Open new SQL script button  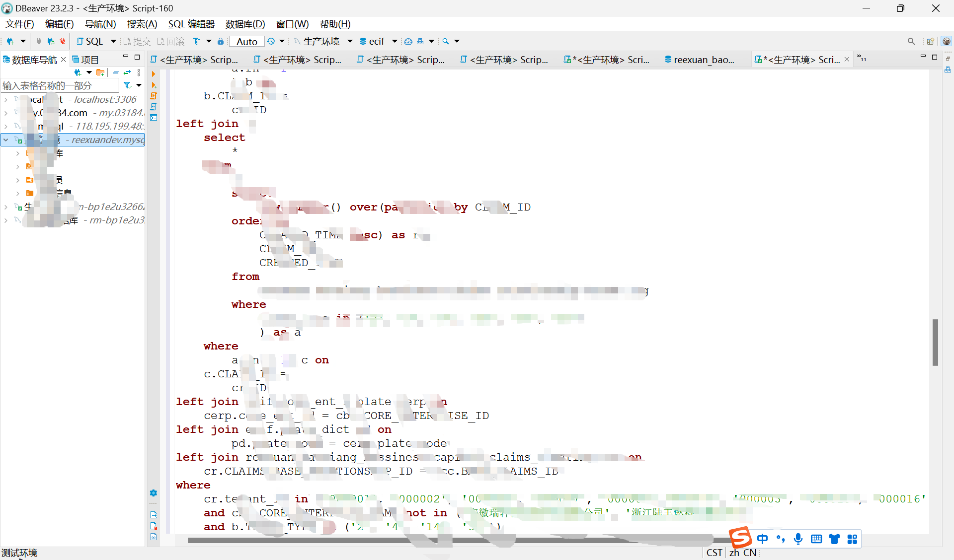click(90, 41)
